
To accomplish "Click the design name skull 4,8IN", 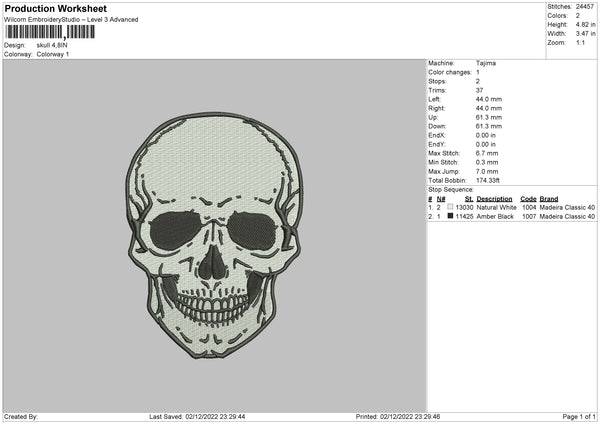I will coord(55,45).
